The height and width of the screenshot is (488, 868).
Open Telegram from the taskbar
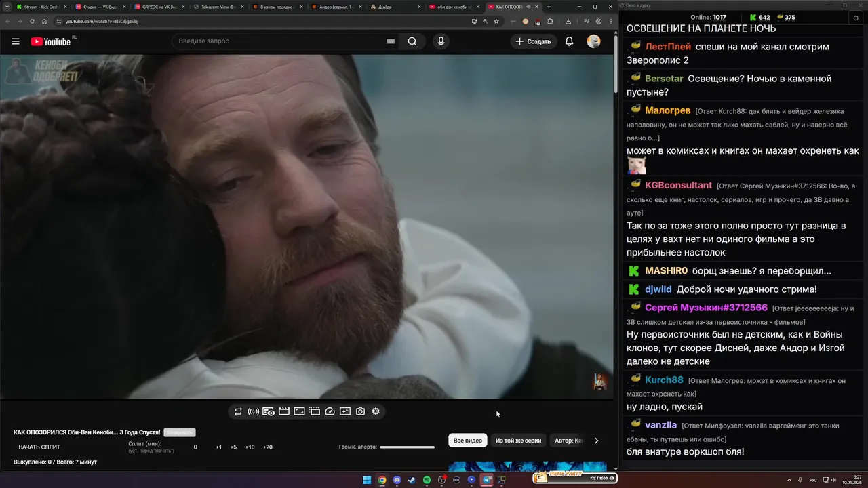point(486,480)
